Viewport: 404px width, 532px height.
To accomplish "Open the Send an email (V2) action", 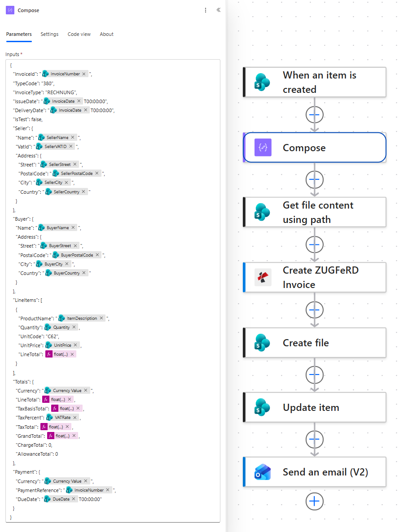I will coord(315,472).
